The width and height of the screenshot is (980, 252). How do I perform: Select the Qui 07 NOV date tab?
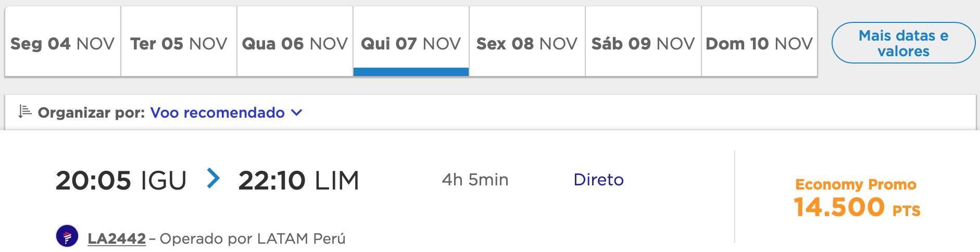pos(411,42)
